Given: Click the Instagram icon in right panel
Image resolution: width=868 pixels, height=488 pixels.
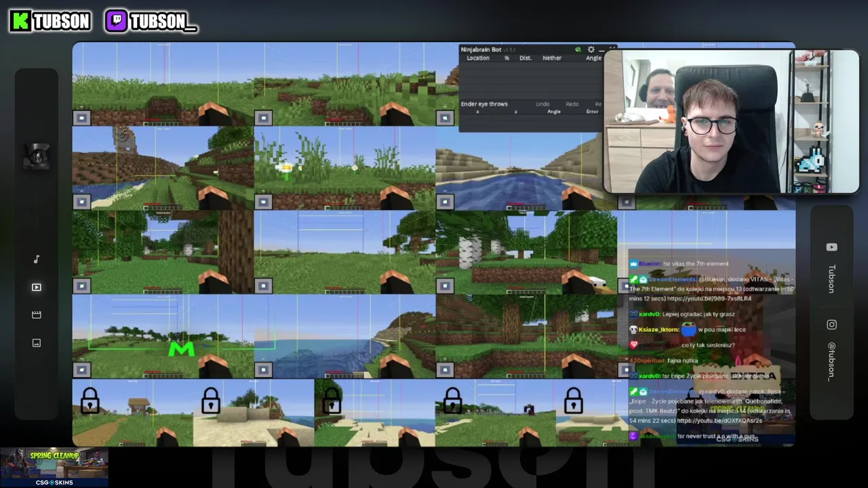Looking at the screenshot, I should (831, 325).
